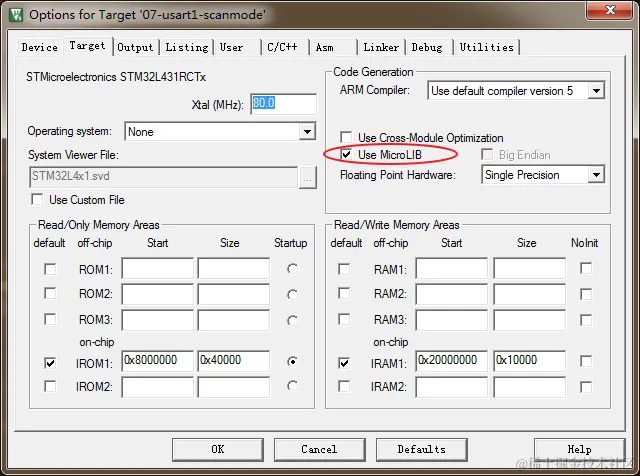Toggle the Use MicroLIB checkbox
Image resolution: width=640 pixels, height=476 pixels.
[346, 155]
